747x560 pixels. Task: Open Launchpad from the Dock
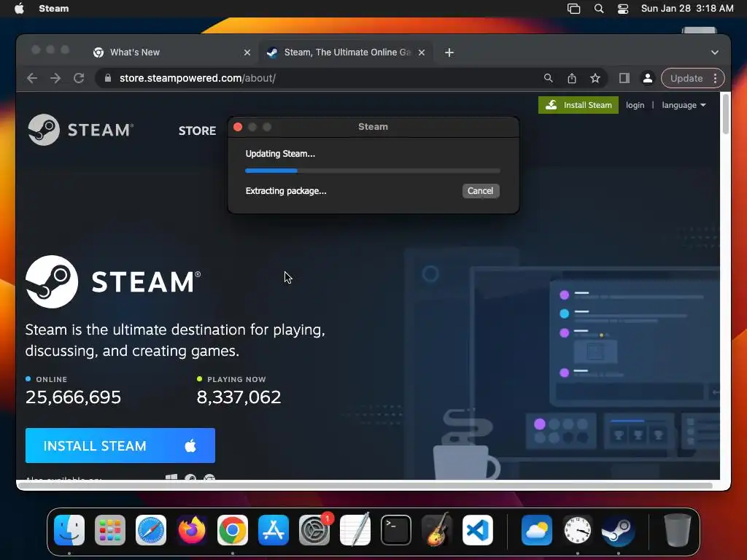(x=110, y=530)
